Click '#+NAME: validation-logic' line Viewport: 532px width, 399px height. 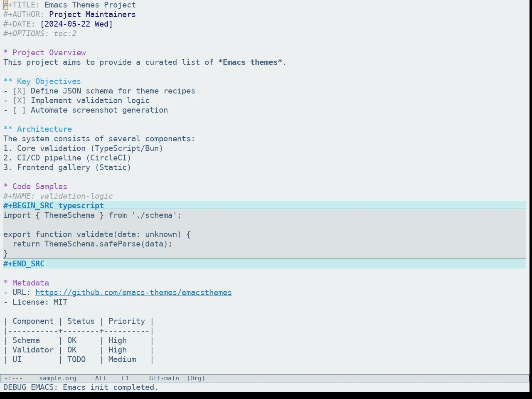58,196
